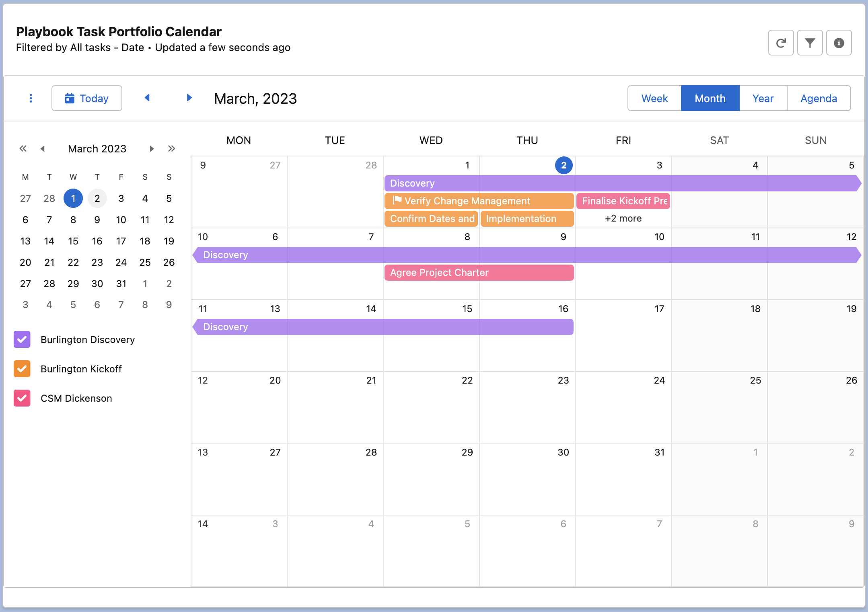Expand the +2 more events link
Viewport: 868px width, 612px height.
[623, 218]
